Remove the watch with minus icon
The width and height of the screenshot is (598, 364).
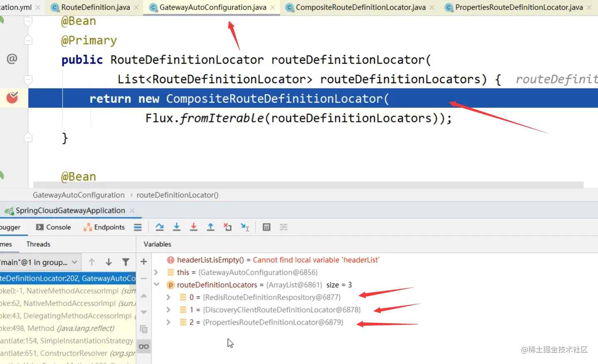tap(144, 278)
